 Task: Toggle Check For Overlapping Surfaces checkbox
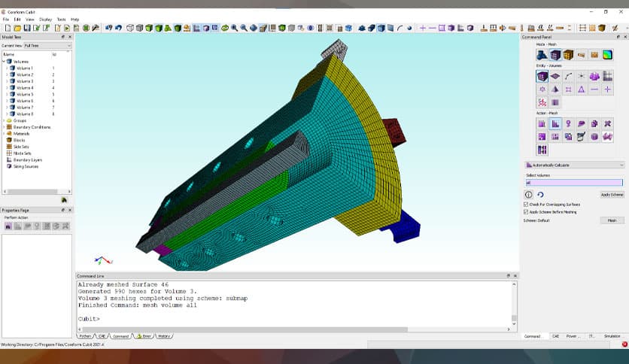tap(526, 204)
